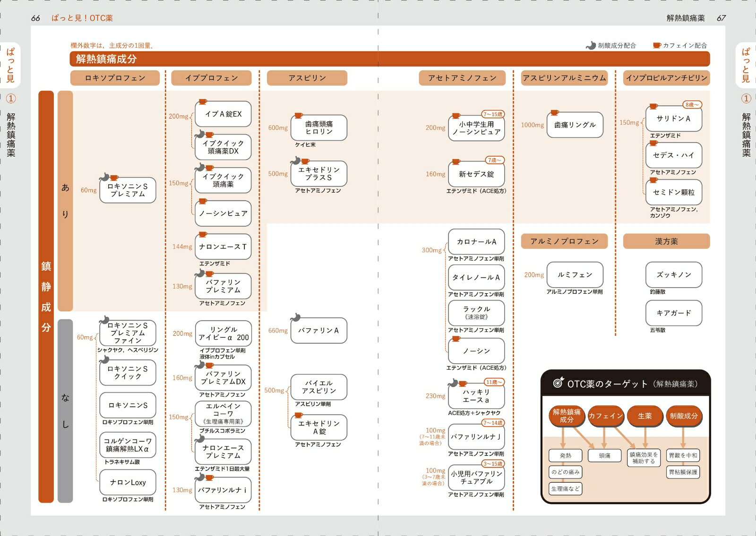Click the coffee cup icon on イブA錠EX
Viewport: 756px width, 536px height.
pos(203,102)
